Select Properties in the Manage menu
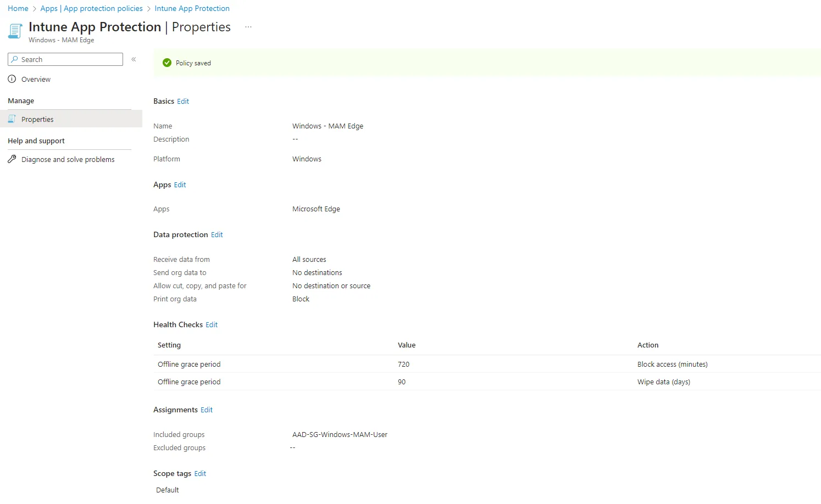The image size is (821, 504). (37, 120)
